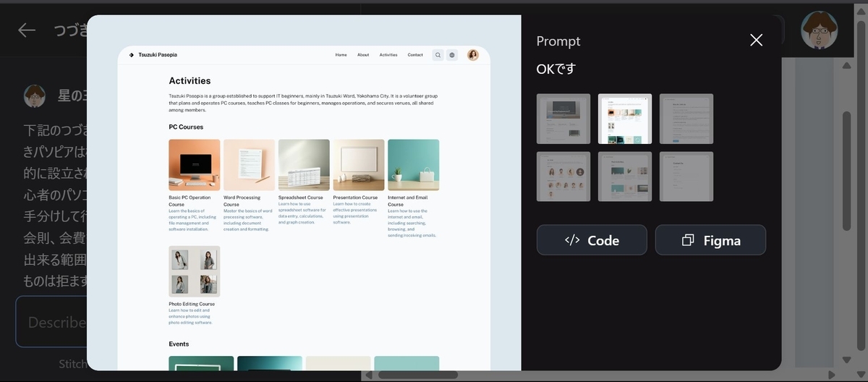Click the Presentation Course title text
This screenshot has width=868, height=382.
pos(355,198)
